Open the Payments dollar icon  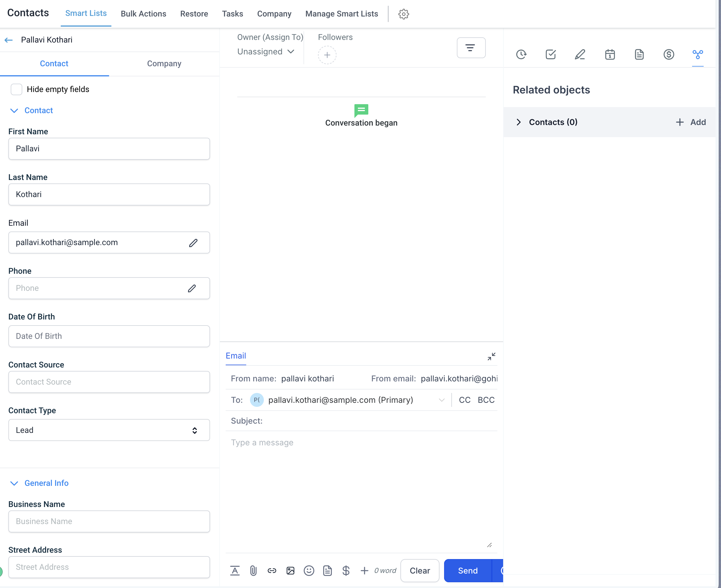pyautogui.click(x=669, y=54)
